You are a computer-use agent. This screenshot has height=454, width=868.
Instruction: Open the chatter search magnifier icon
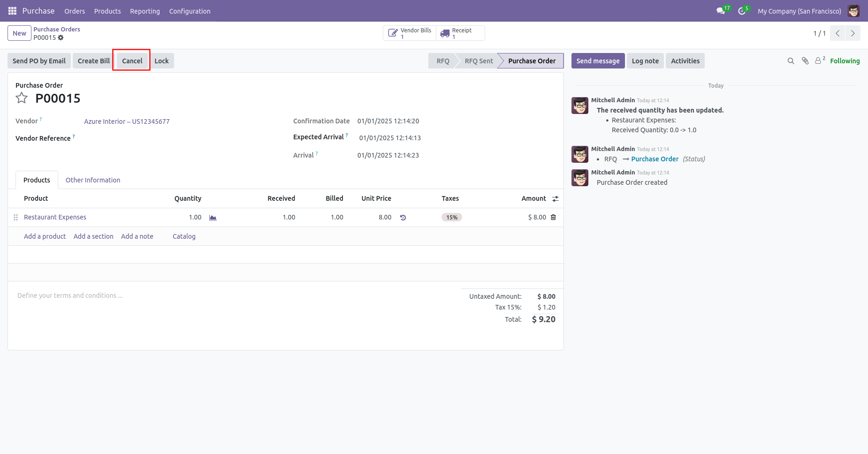tap(791, 61)
